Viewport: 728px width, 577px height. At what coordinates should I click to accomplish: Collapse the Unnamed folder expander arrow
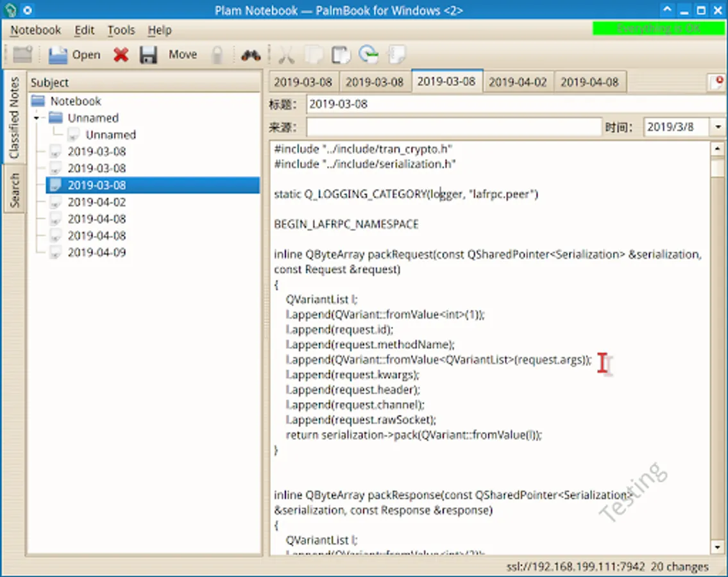click(37, 118)
